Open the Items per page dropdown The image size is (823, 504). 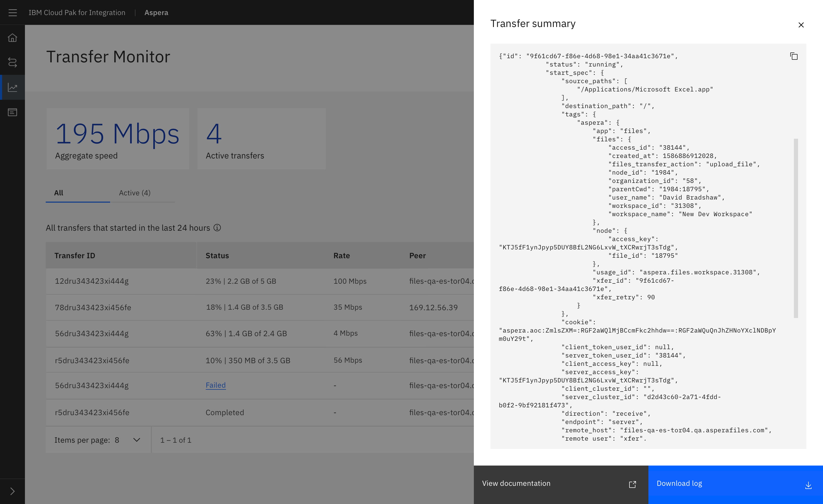tap(98, 440)
